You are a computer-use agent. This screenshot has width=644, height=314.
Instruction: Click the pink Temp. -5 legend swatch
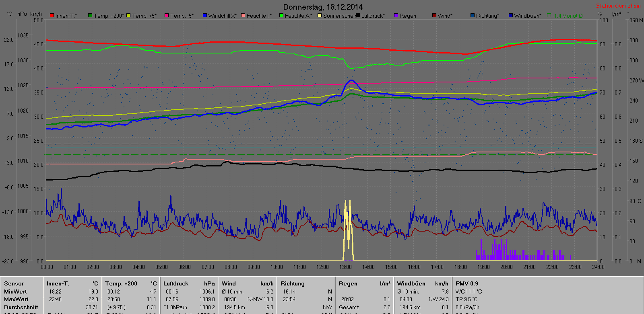[167, 16]
